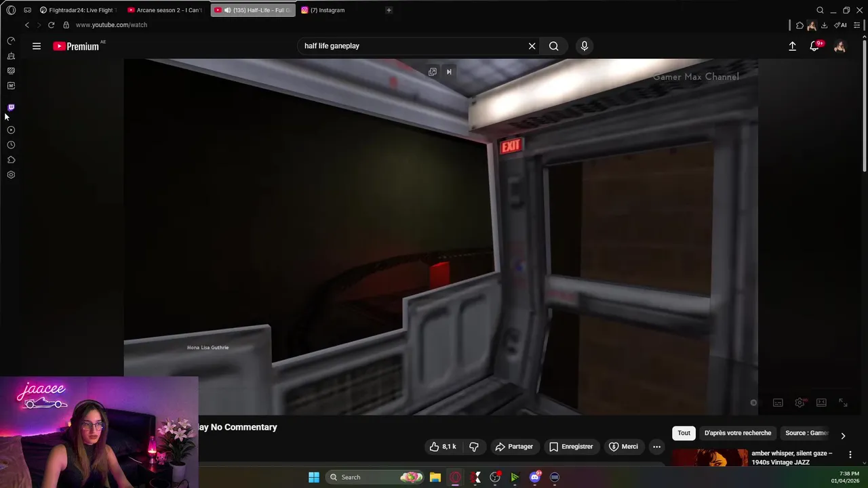
Task: Show more filter chips with right chevron
Action: [843, 436]
